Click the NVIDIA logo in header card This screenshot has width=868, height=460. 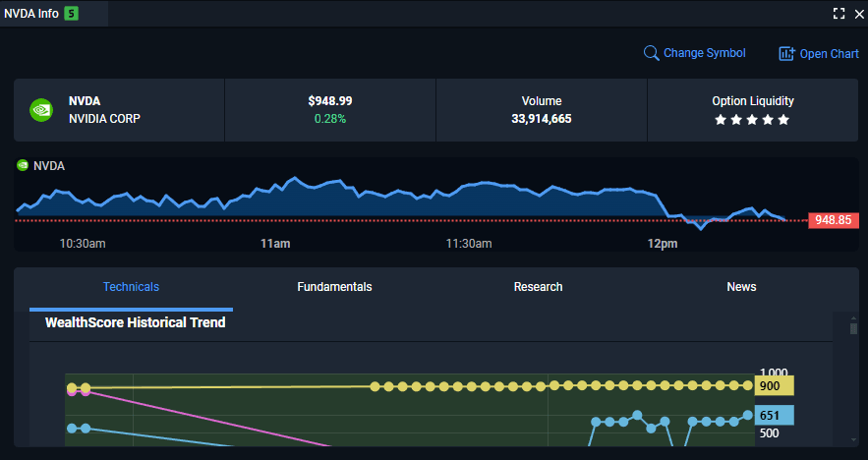[41, 110]
